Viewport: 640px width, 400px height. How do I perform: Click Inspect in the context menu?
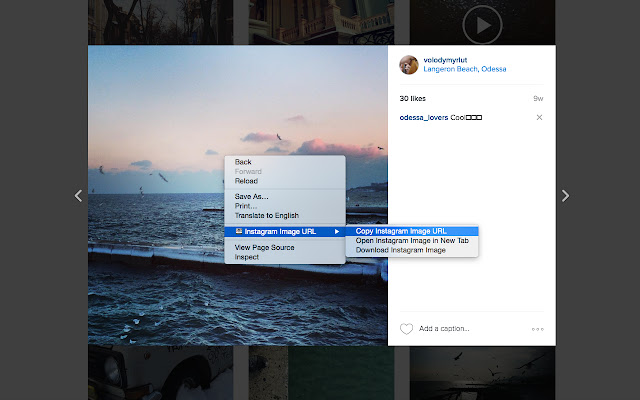(x=246, y=257)
